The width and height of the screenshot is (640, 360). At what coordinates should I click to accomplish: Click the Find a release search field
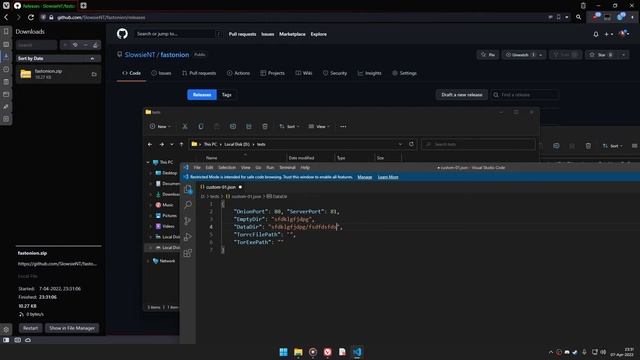pyautogui.click(x=524, y=95)
